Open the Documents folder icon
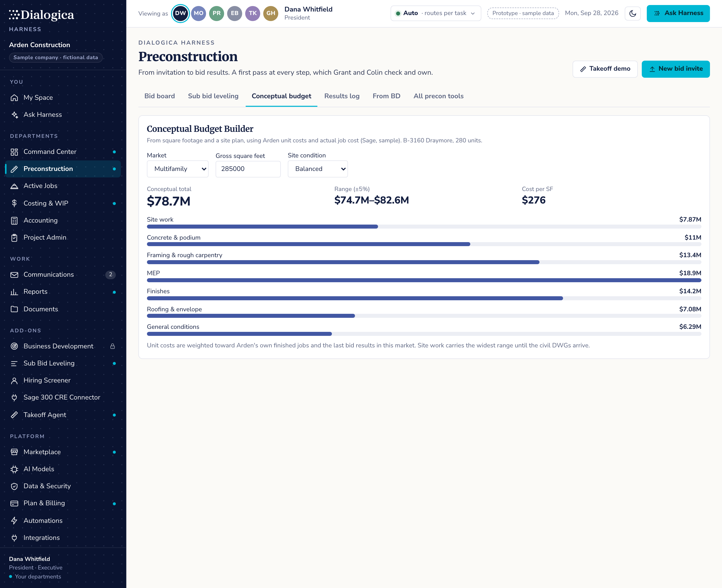This screenshot has height=588, width=722. pos(14,309)
